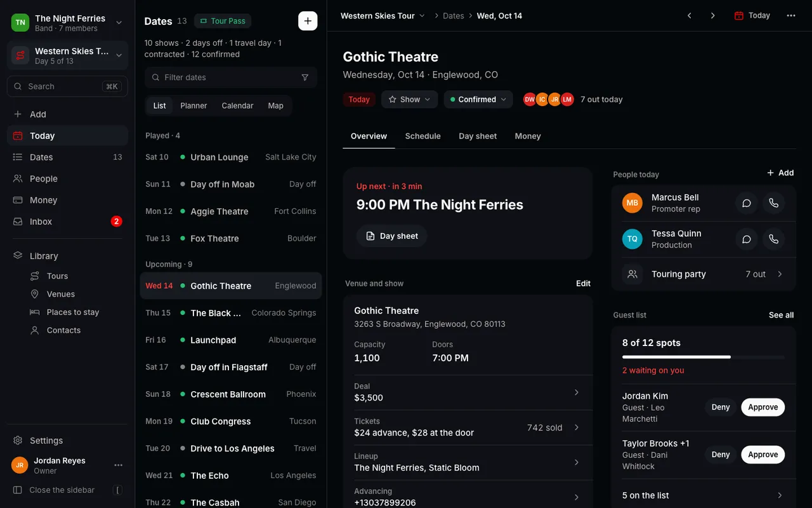Open People in the sidebar
812x508 pixels.
(x=67, y=179)
